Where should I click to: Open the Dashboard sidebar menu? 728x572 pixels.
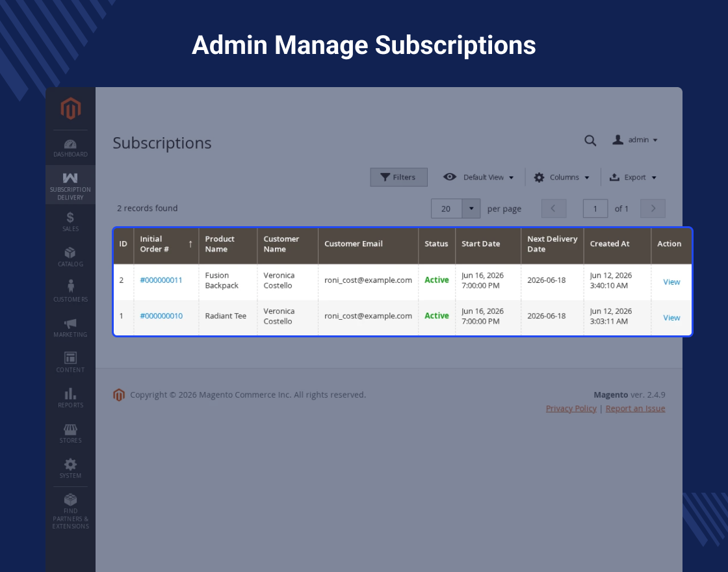(x=71, y=149)
